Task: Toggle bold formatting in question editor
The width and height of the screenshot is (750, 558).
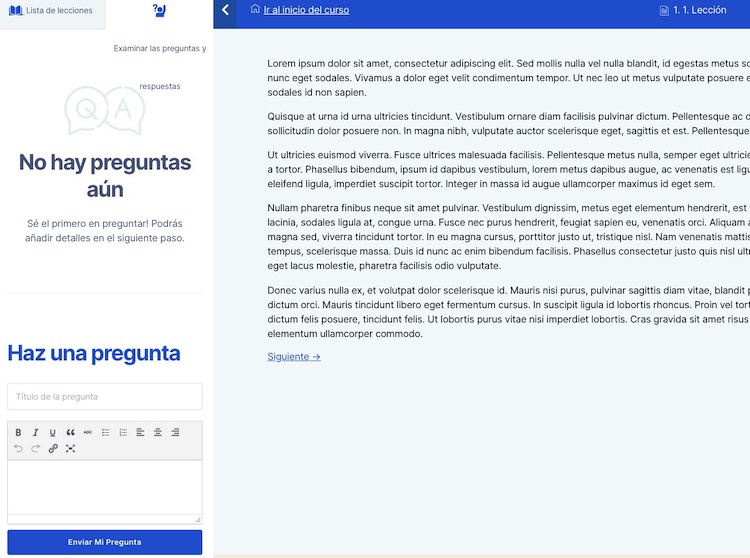Action: tap(18, 432)
